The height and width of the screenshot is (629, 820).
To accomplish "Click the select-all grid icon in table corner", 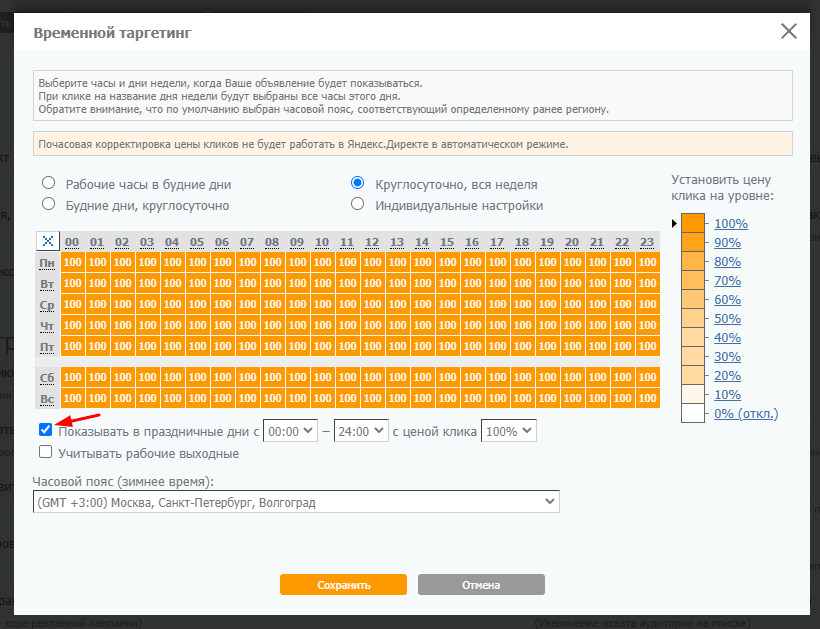I will click(47, 241).
